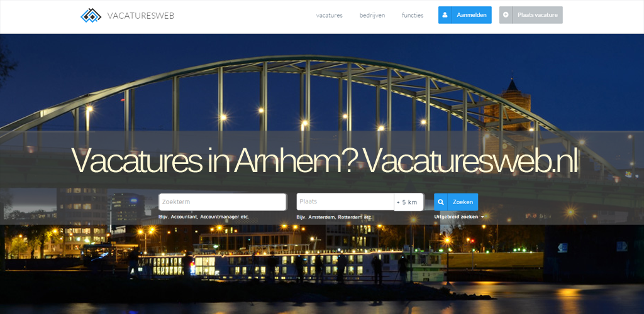Open the + 5 km radius dropdown

pos(409,202)
